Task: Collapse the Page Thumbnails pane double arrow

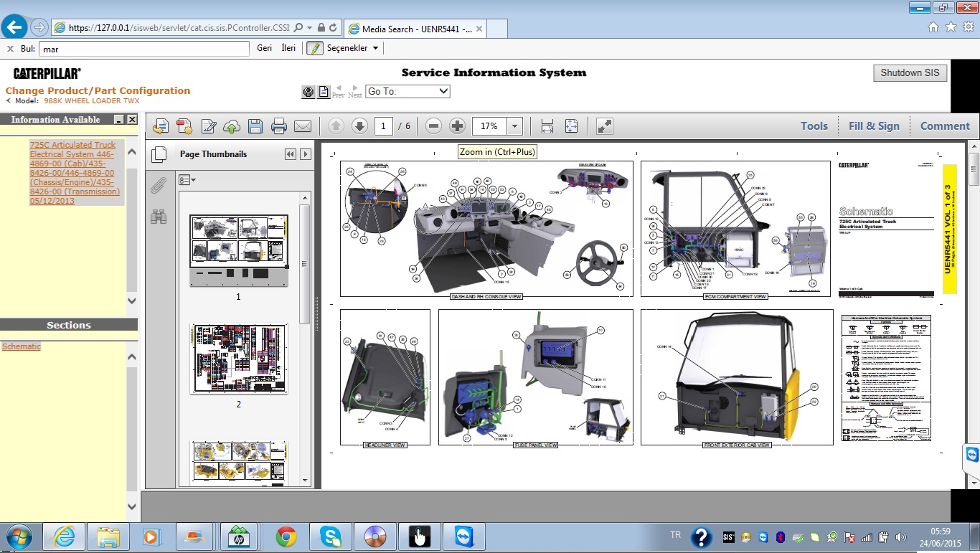Action: tap(290, 154)
